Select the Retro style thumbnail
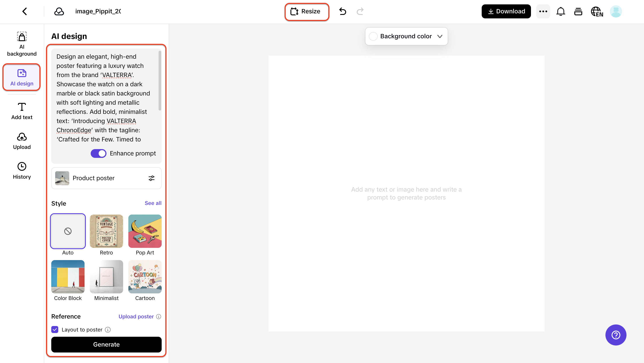This screenshot has width=644, height=363. tap(106, 231)
